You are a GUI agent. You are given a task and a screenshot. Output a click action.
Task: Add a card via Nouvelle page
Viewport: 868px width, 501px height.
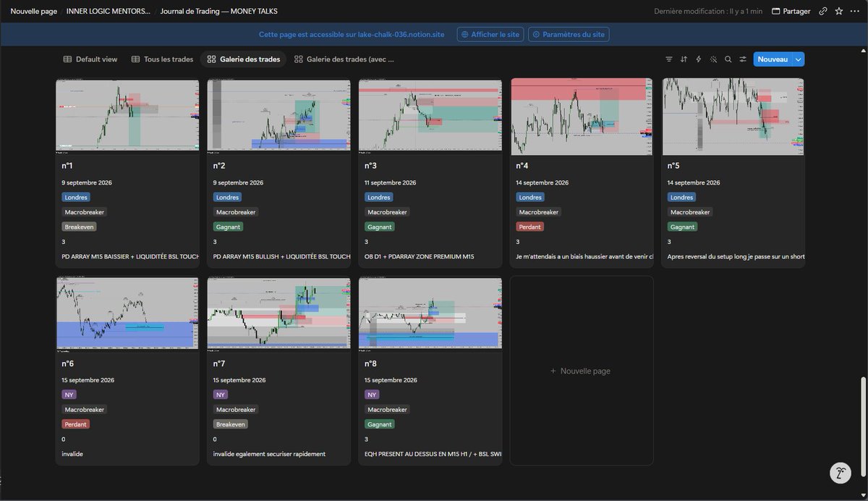pos(581,371)
